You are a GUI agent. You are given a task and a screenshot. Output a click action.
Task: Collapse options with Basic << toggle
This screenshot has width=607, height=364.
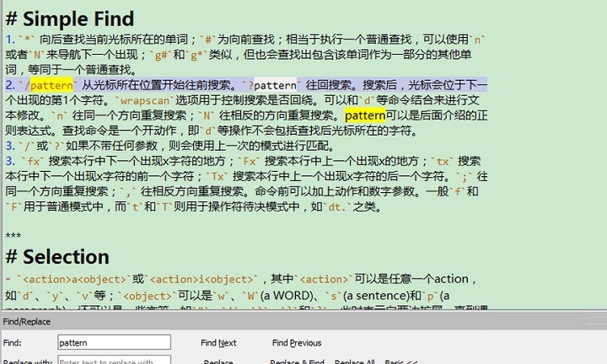[x=401, y=361]
